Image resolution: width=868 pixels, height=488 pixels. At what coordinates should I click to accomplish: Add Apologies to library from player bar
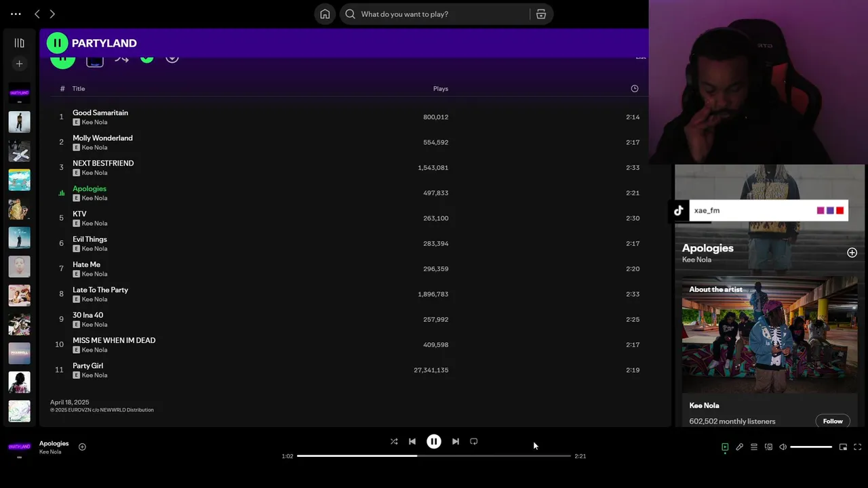(x=82, y=447)
